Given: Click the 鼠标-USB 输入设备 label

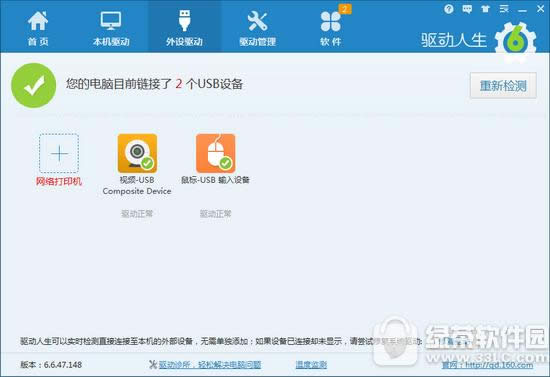Looking at the screenshot, I should tap(215, 180).
